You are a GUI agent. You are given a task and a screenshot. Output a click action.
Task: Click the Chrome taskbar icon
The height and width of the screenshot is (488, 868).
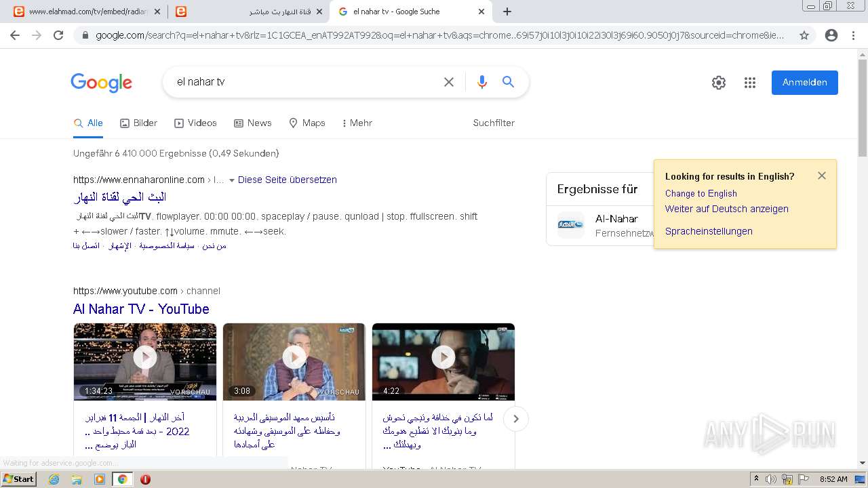pyautogui.click(x=122, y=479)
